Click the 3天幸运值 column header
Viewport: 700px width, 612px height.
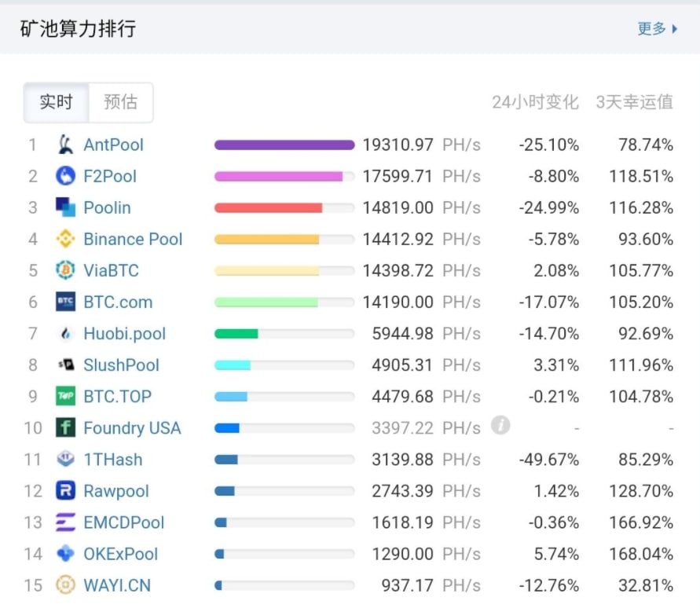pyautogui.click(x=634, y=102)
